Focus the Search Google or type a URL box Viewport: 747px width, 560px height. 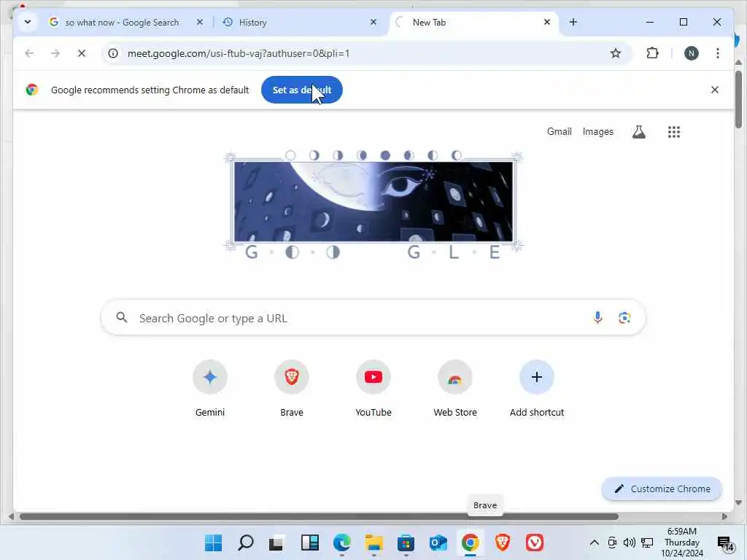pos(373,318)
